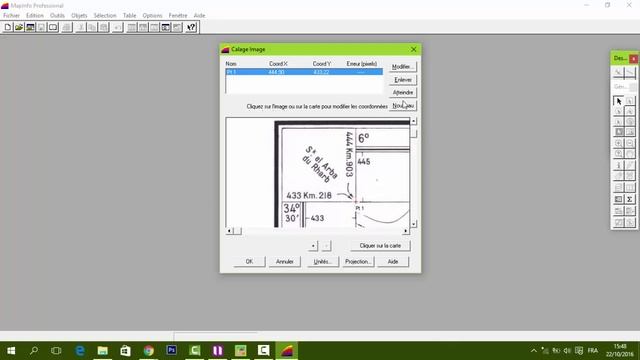The width and height of the screenshot is (640, 360).
Task: Open the Fenêtre menu
Action: pos(178,16)
